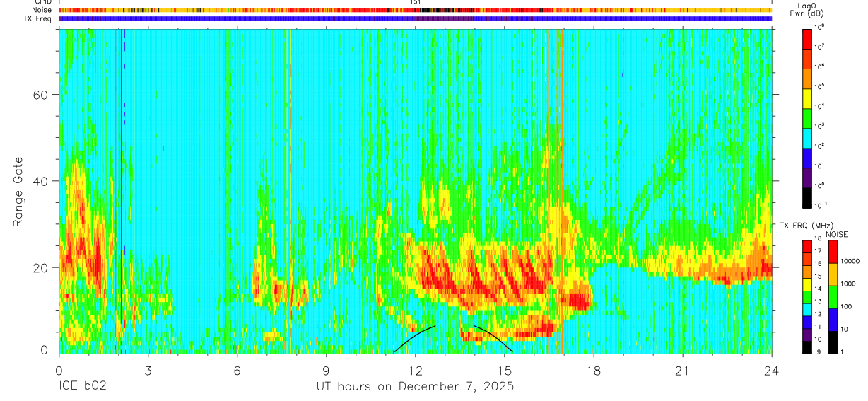Click the ICE b02 radar beam label
868x401 pixels.
pos(83,387)
